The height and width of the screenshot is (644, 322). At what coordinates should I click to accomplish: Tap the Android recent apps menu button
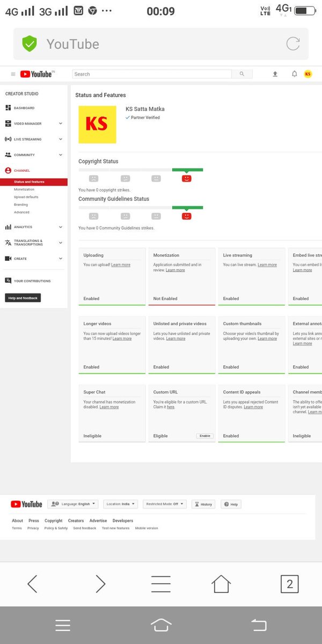click(63, 625)
